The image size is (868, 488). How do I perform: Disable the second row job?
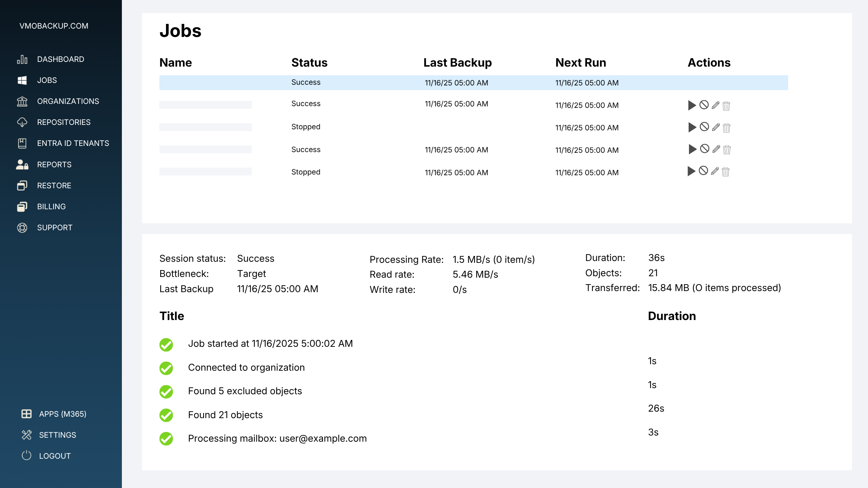pyautogui.click(x=704, y=105)
